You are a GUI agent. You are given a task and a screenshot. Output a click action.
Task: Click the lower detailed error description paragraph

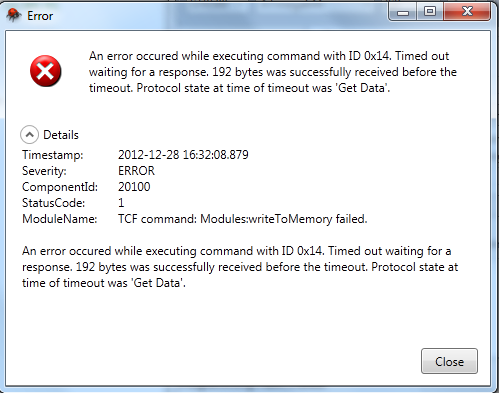[240, 267]
